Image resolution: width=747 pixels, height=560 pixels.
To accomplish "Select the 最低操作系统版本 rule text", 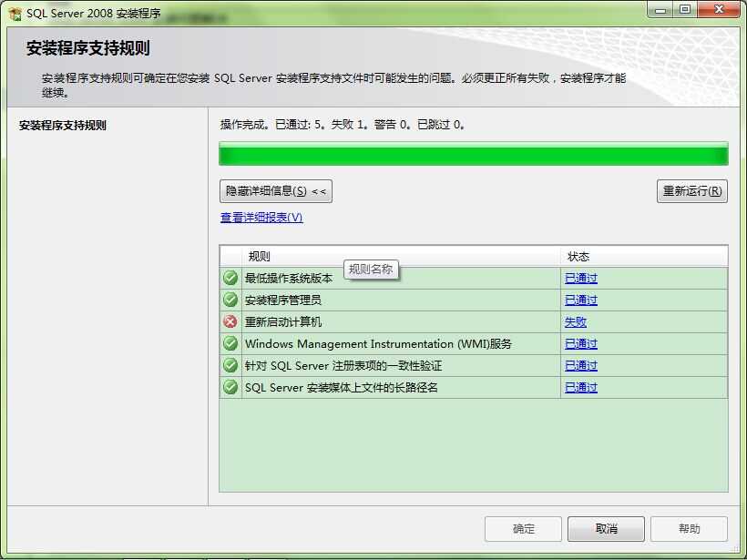I will 289,278.
